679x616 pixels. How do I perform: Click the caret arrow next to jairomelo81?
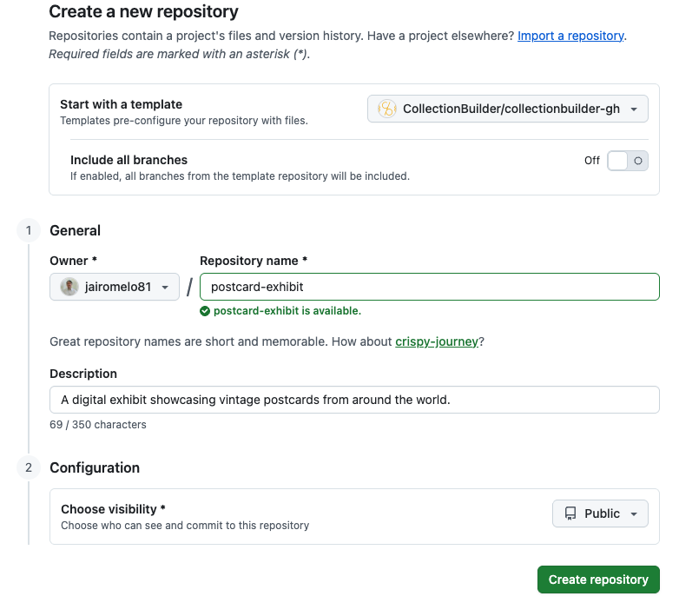pyautogui.click(x=165, y=288)
